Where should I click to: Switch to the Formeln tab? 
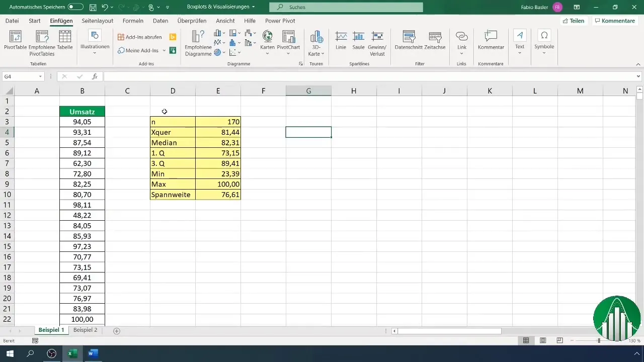pos(133,21)
